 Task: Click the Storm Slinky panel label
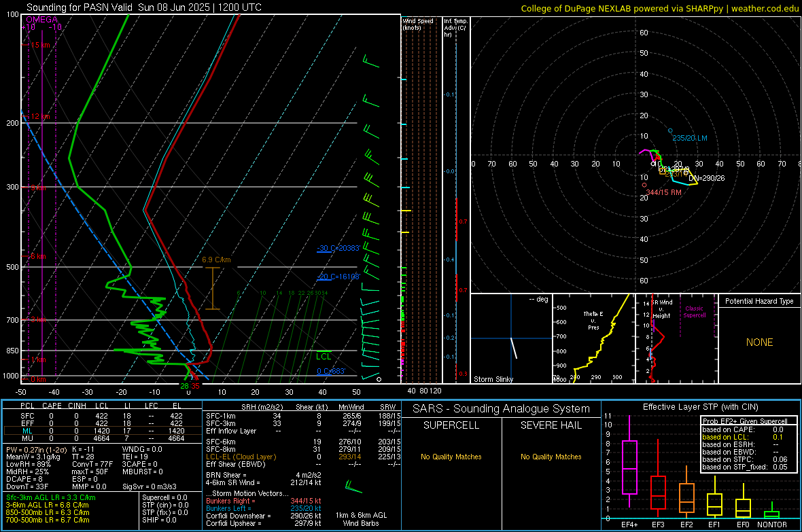[x=493, y=379]
